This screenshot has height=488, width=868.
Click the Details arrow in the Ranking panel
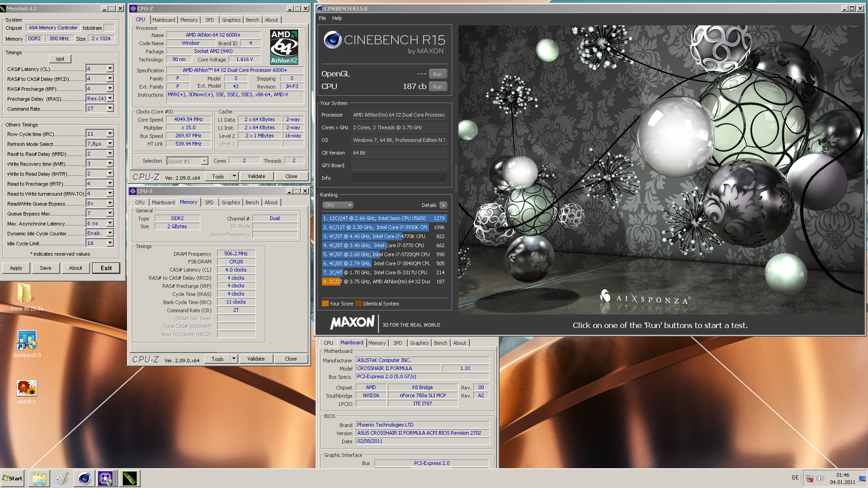tap(443, 205)
